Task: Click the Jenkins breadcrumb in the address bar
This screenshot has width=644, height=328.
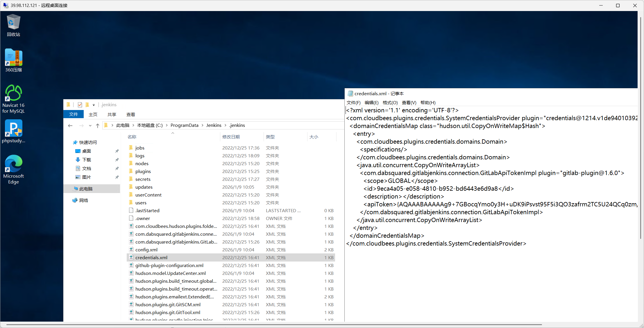Action: pos(214,125)
